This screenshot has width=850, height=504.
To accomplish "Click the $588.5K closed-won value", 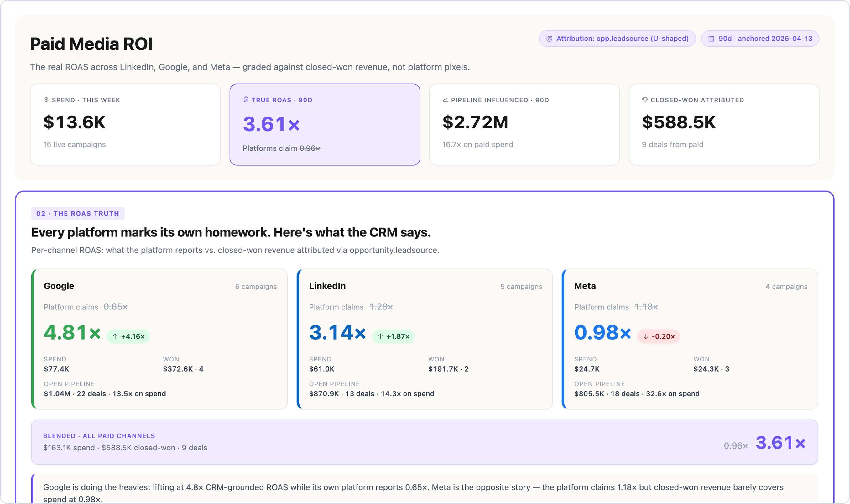I will click(x=679, y=122).
